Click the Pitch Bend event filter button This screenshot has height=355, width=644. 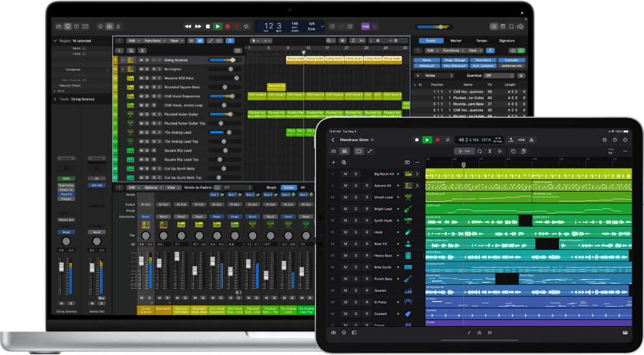point(484,60)
